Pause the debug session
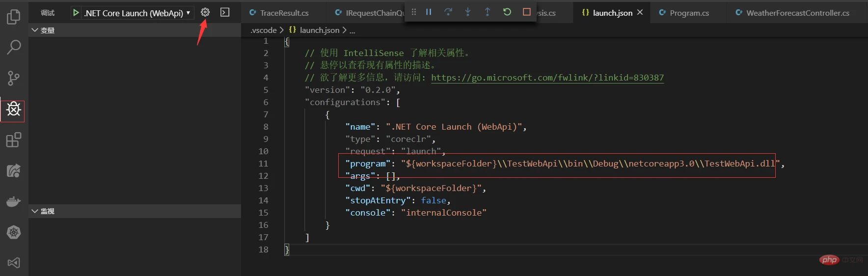 (429, 12)
